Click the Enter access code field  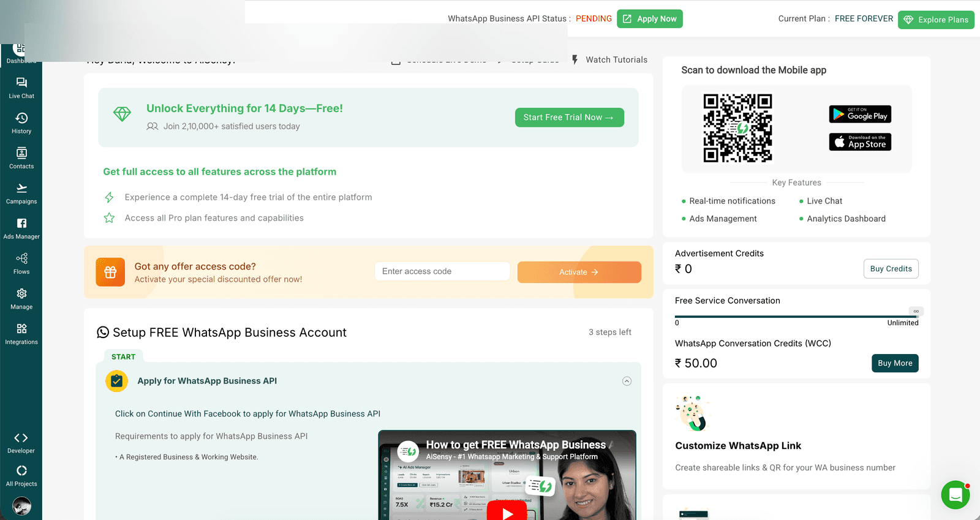pos(442,271)
